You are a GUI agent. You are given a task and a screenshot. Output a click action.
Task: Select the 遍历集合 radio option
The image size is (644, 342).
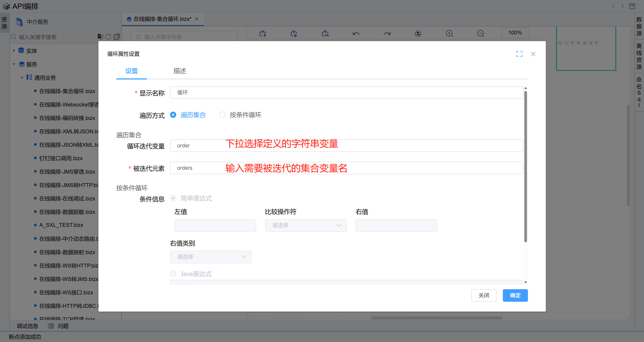pos(173,115)
